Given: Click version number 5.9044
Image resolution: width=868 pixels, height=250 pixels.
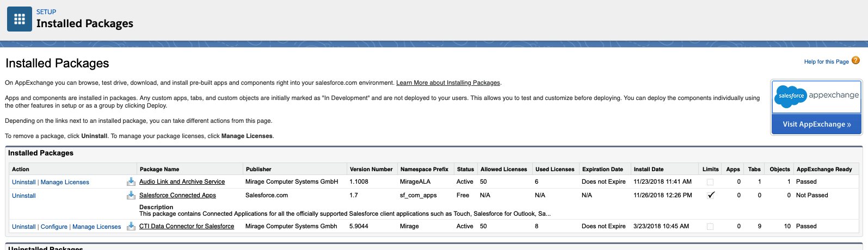Looking at the screenshot, I should (359, 226).
